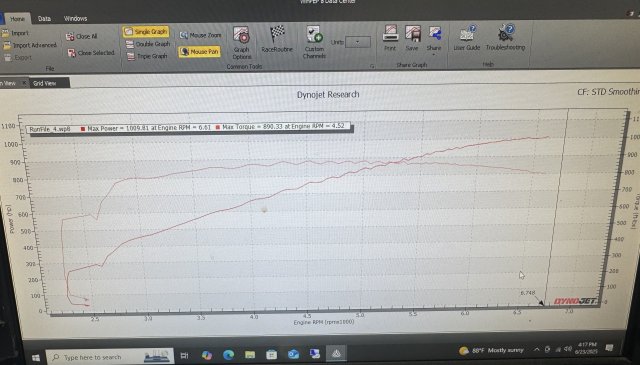Open the Share dropdown menu
The width and height of the screenshot is (640, 365).
tap(434, 39)
